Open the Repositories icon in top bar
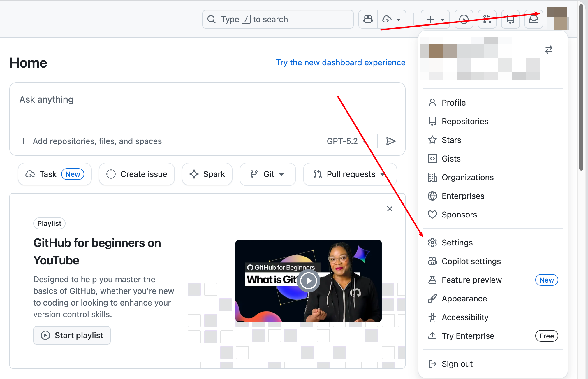The width and height of the screenshot is (588, 379). [510, 20]
